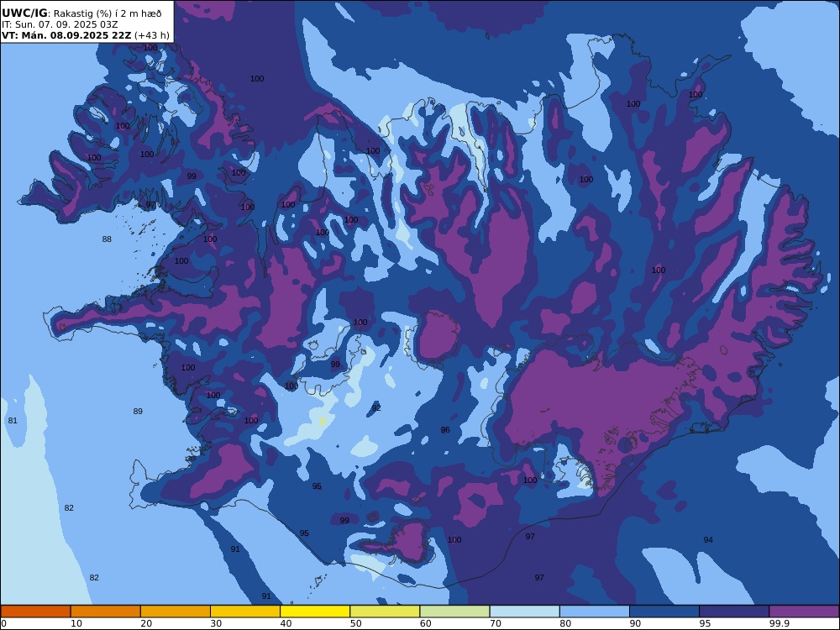Click the humidity value 81 on the map
Viewport: 840px width, 630px height.
click(13, 421)
